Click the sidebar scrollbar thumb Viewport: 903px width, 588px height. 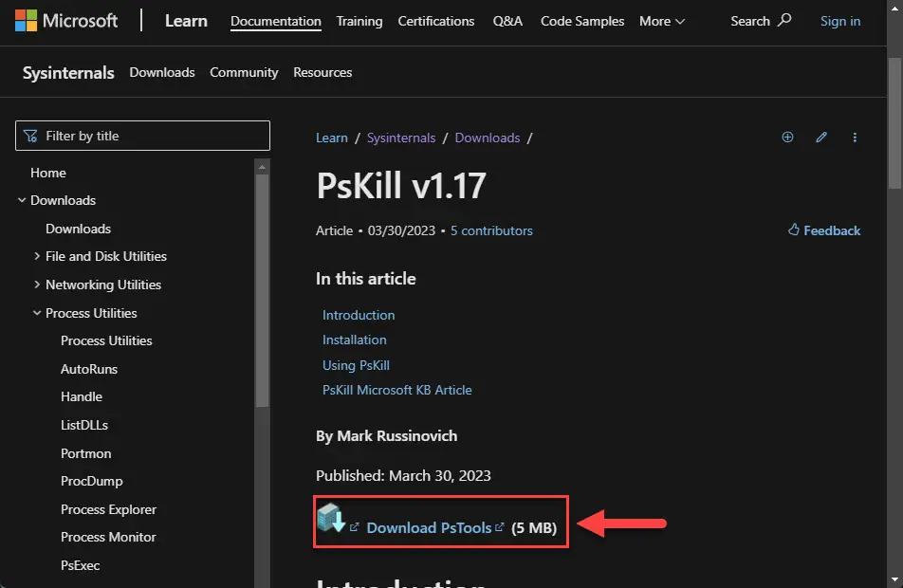[262, 291]
